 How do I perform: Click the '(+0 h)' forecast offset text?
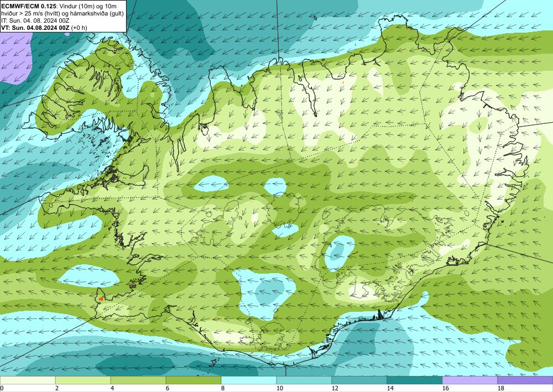[x=79, y=28]
